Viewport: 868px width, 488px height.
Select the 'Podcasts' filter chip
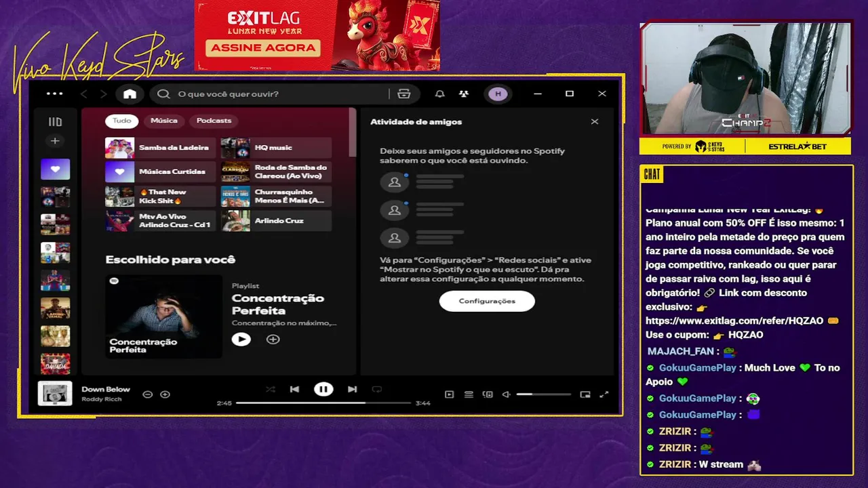pos(214,121)
